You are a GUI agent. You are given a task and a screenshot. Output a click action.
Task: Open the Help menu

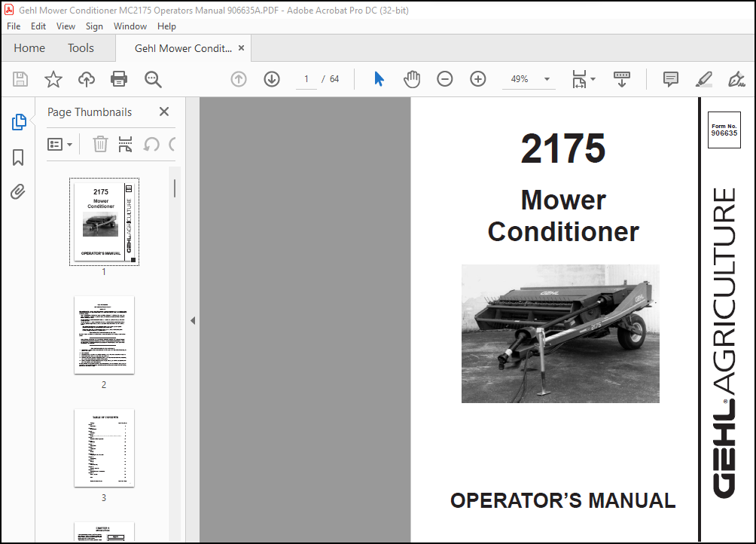click(166, 26)
